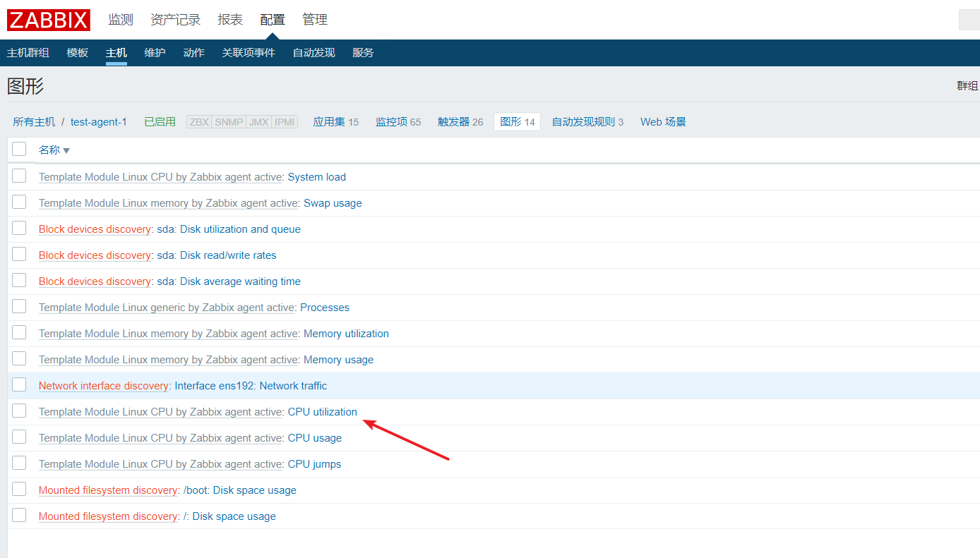Click the ZBX availability badge

coord(199,122)
